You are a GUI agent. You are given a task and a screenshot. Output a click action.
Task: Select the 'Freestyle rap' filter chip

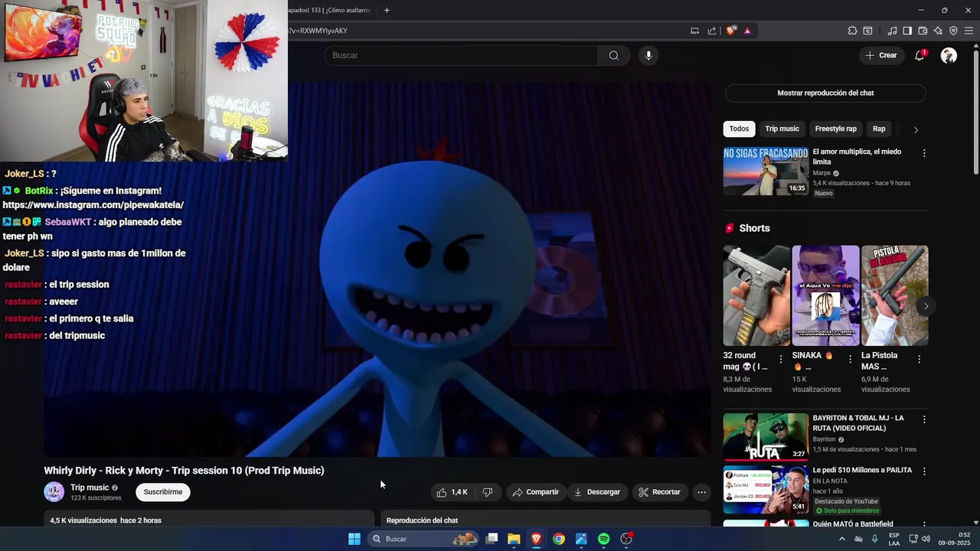[x=835, y=129]
